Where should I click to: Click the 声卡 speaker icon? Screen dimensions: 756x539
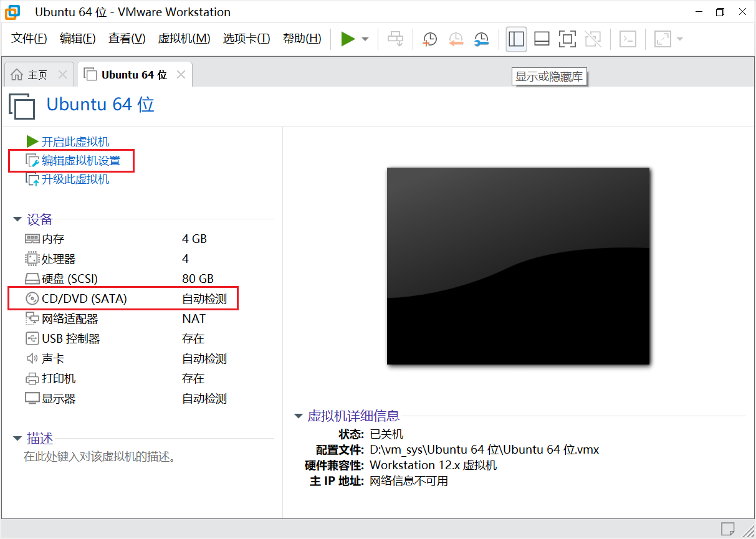[x=32, y=358]
